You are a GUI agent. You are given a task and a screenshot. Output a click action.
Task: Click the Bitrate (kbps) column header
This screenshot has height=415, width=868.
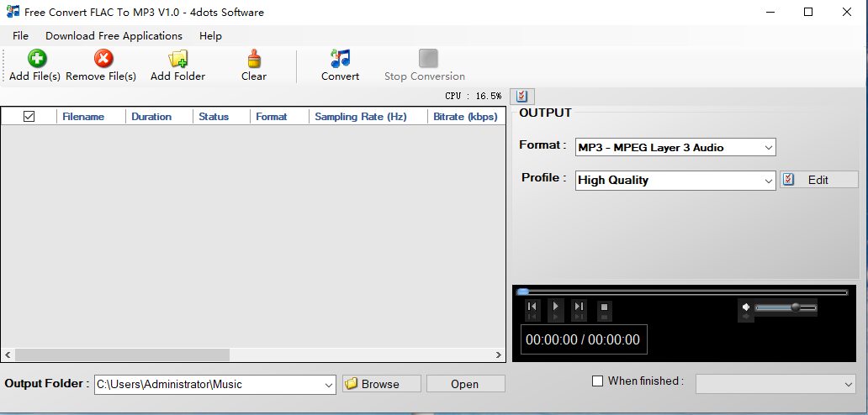coord(465,117)
